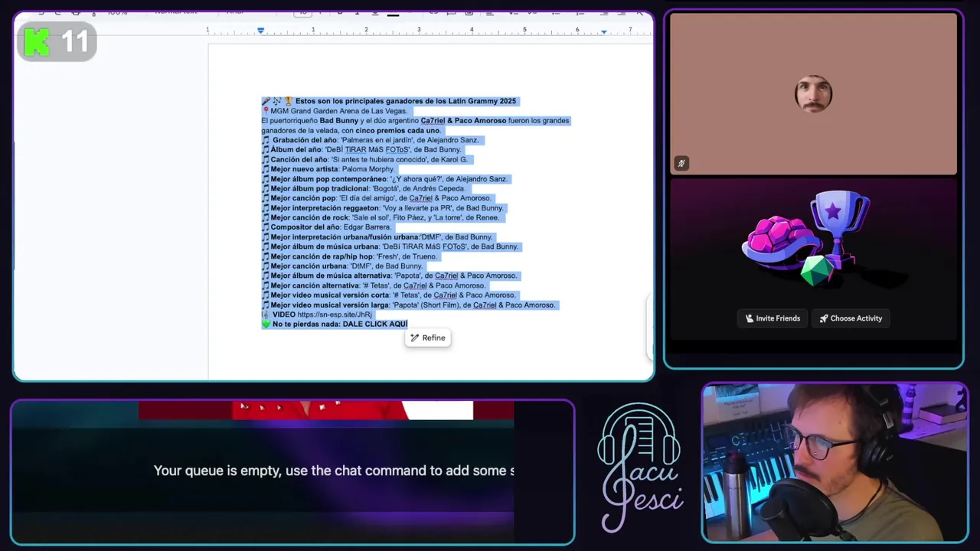Screen dimensions: 980x551
Task: Click the 'Mejor nuevo artista' line
Action: point(328,169)
